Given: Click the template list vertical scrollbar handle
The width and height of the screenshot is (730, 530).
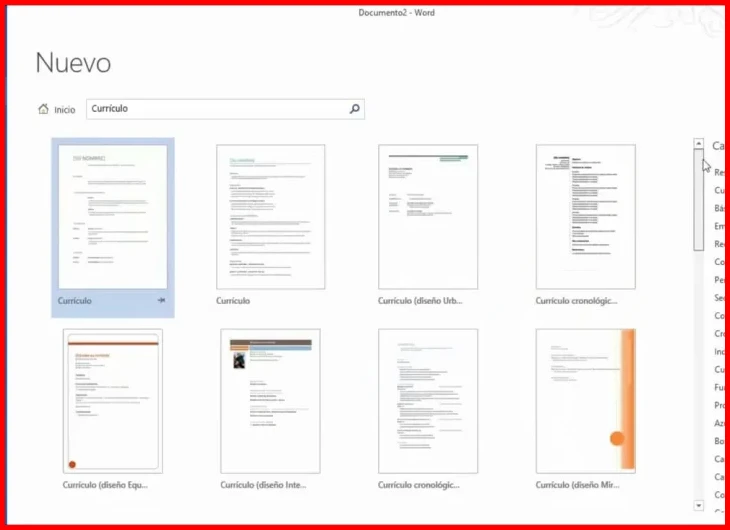Looking at the screenshot, I should pos(698,200).
